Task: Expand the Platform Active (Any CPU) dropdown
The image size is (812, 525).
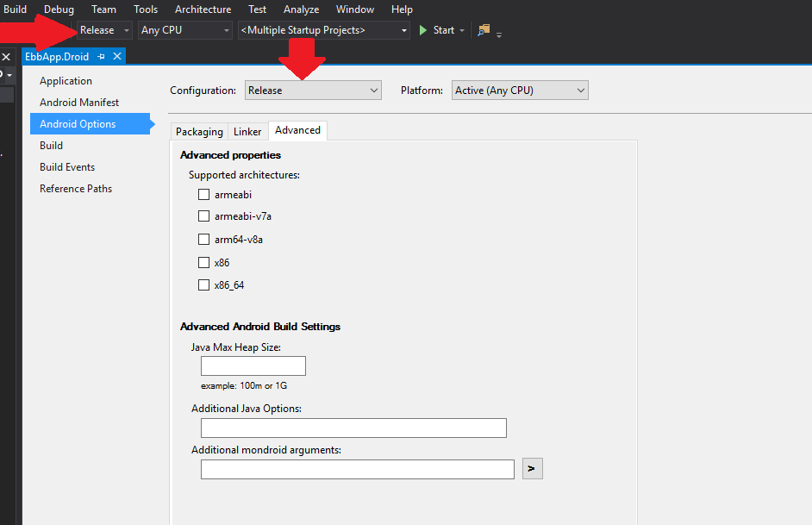Action: point(519,90)
